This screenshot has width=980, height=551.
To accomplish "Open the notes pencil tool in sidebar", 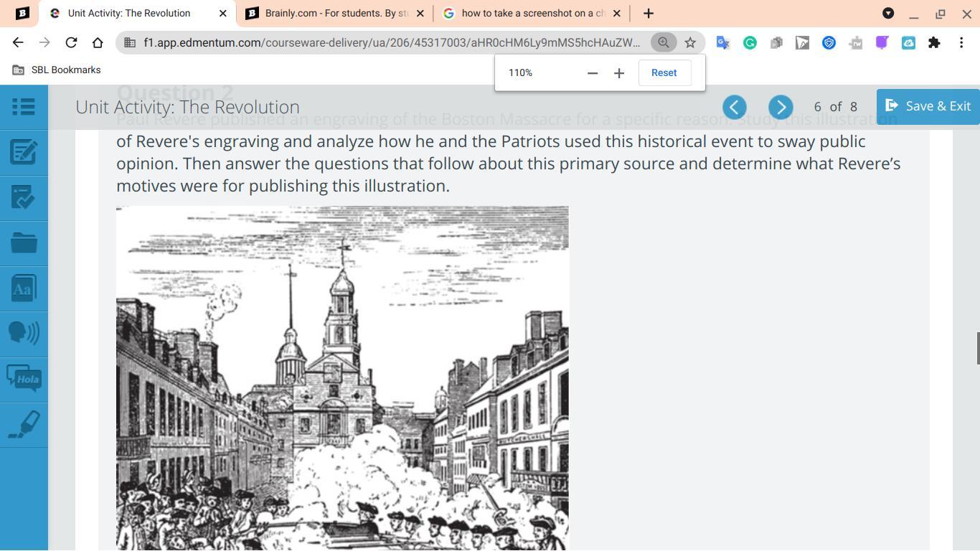I will coord(24,152).
